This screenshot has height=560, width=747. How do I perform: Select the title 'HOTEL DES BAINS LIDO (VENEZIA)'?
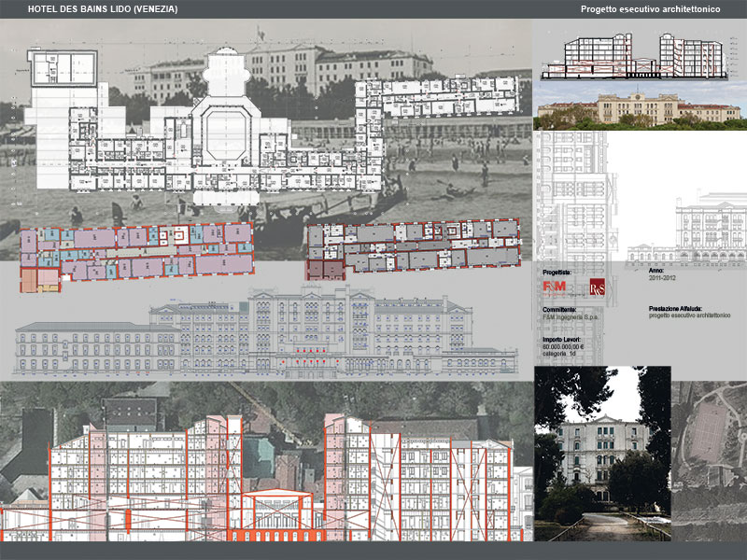click(x=103, y=9)
